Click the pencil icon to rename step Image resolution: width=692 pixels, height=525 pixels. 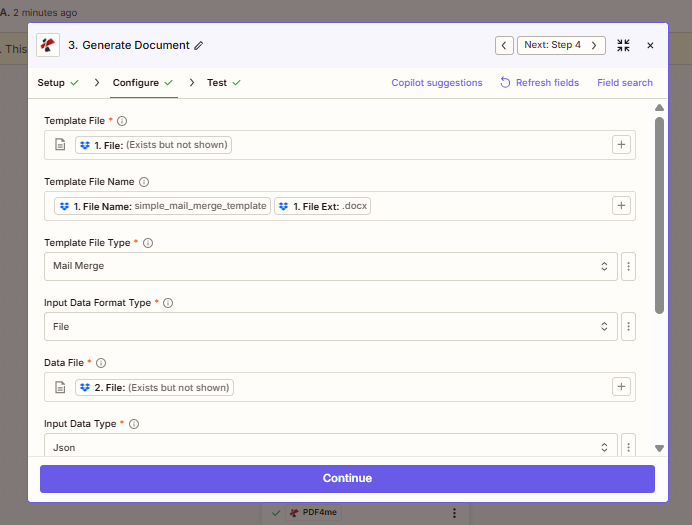tap(199, 46)
